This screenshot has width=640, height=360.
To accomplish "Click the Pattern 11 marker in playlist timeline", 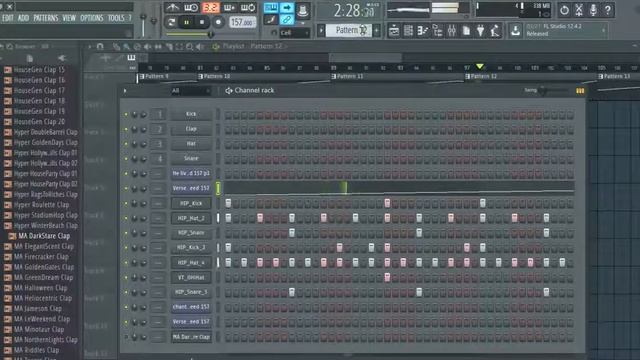I will point(347,76).
